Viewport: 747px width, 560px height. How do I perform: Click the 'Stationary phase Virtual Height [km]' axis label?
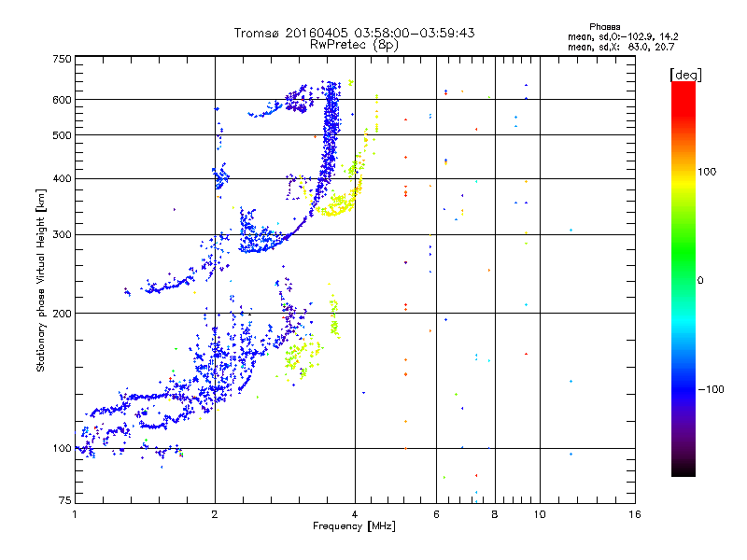[x=40, y=280]
